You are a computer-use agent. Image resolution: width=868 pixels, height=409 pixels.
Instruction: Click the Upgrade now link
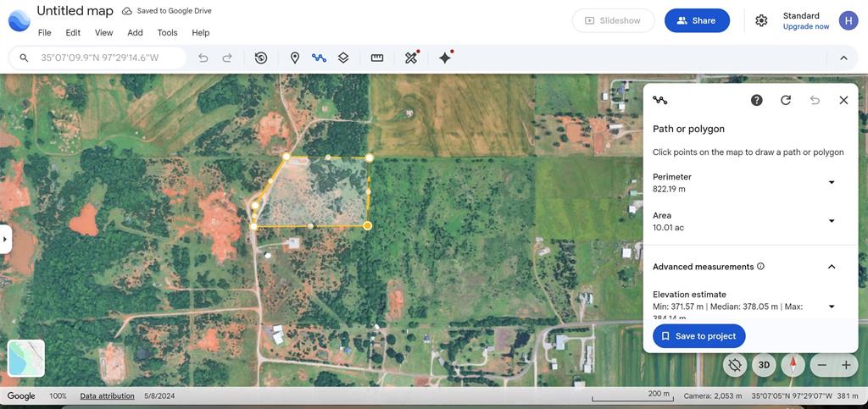(x=806, y=26)
